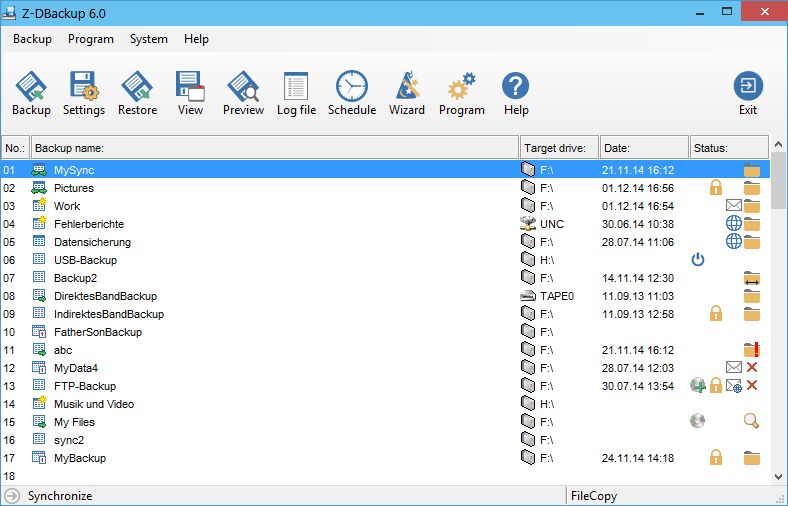This screenshot has height=506, width=788.
Task: Click the magnifier icon in My Files row
Action: pos(751,421)
